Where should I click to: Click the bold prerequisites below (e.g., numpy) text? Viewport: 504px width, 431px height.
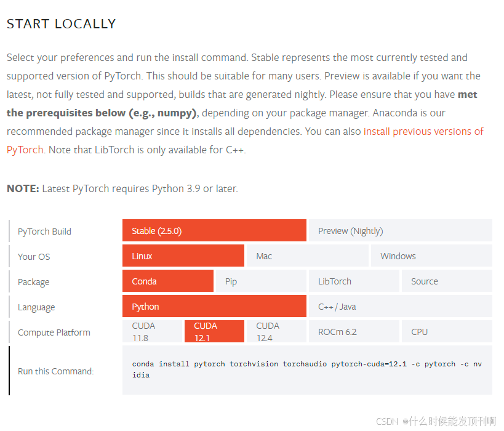(x=102, y=113)
